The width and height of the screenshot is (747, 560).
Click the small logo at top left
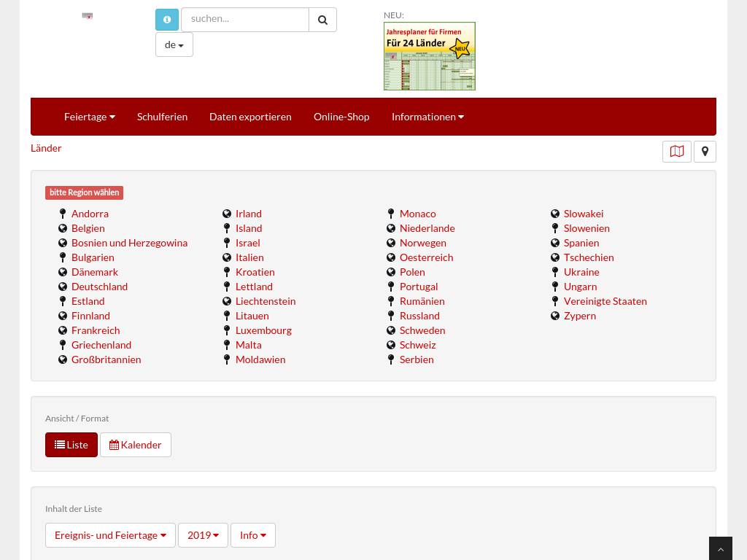click(88, 15)
